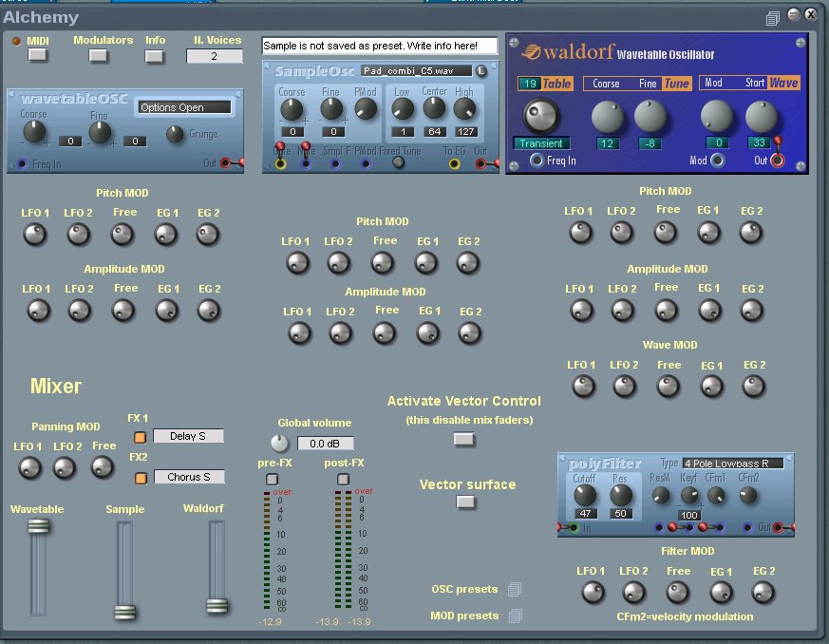Click the Waldorf Coarse tune knob
The height and width of the screenshot is (644, 829).
[x=608, y=116]
